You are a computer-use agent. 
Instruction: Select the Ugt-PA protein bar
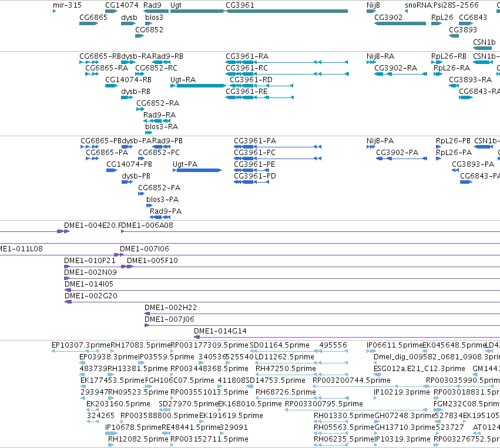[197, 170]
